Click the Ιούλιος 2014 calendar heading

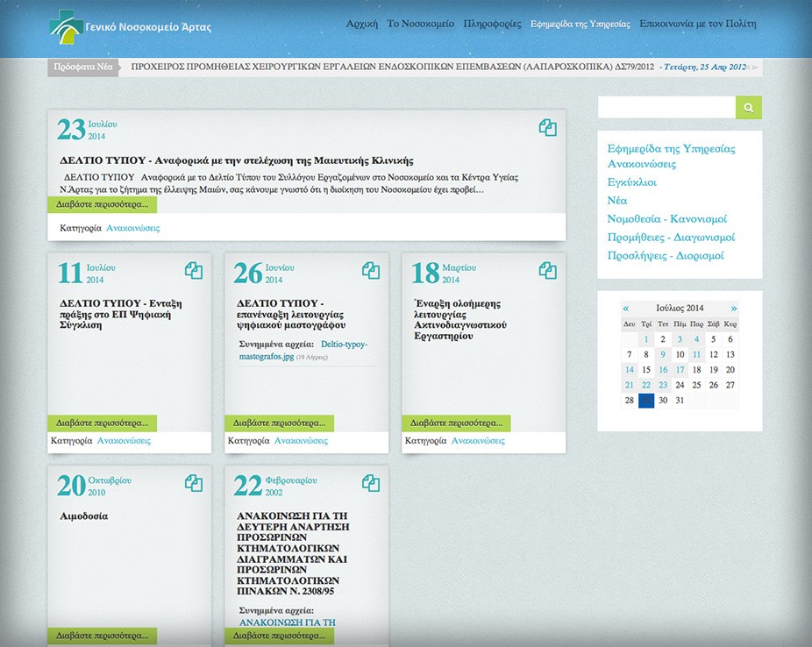pyautogui.click(x=680, y=308)
